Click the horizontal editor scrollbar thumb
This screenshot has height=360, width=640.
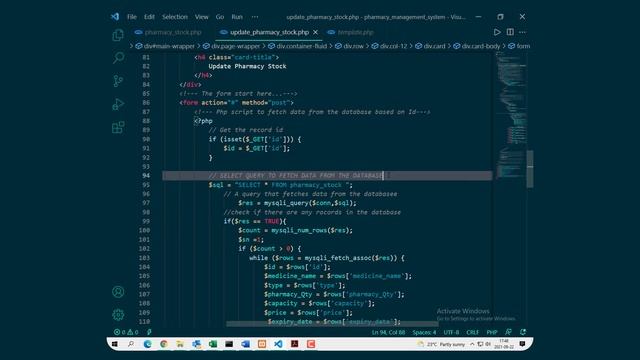point(332,324)
